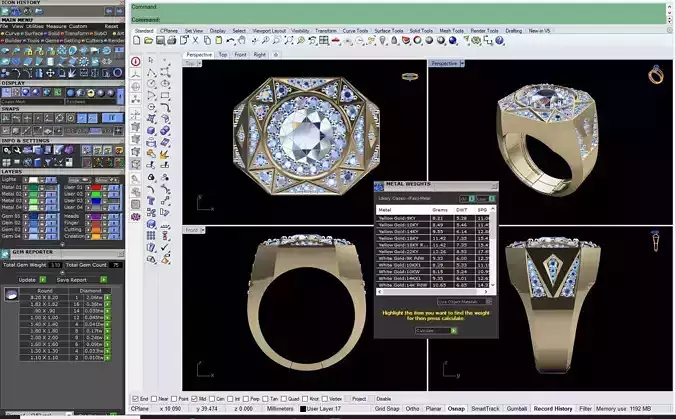676x419 pixels.
Task: Open the Curve Tools toolbar tab
Action: click(355, 31)
